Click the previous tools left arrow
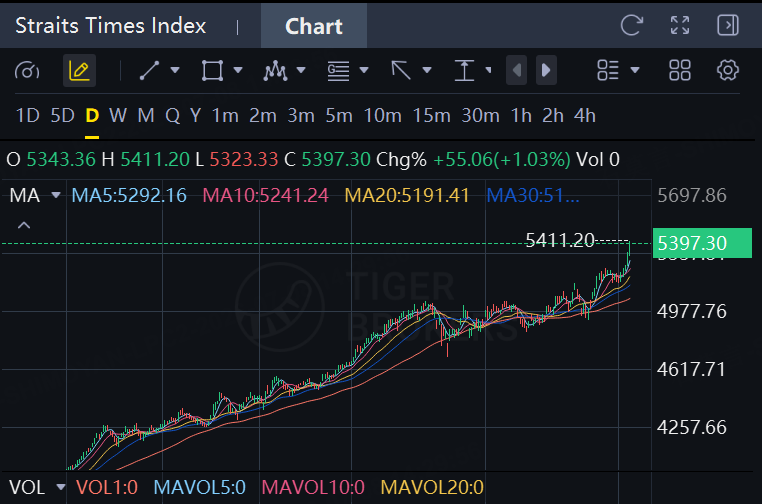This screenshot has height=504, width=762. pos(516,70)
